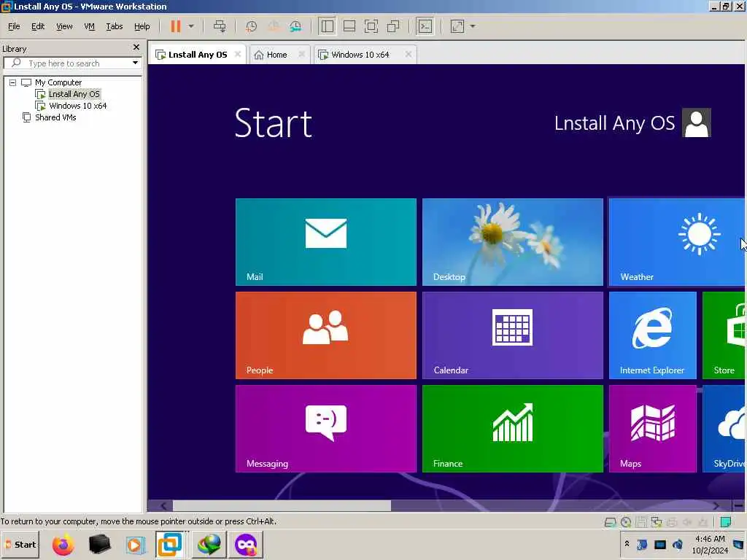Viewport: 747px width, 560px height.
Task: Launch the Internet Explorer tile
Action: click(653, 335)
